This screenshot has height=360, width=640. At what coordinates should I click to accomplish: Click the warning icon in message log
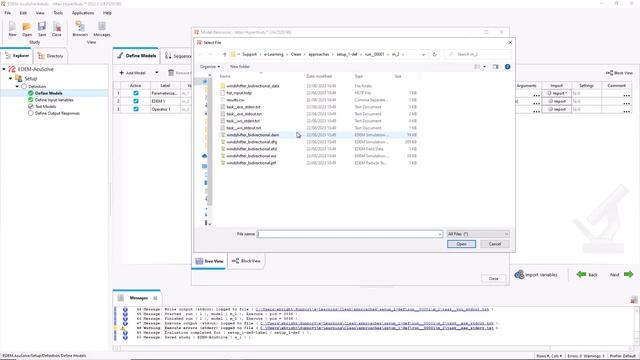click(x=122, y=328)
